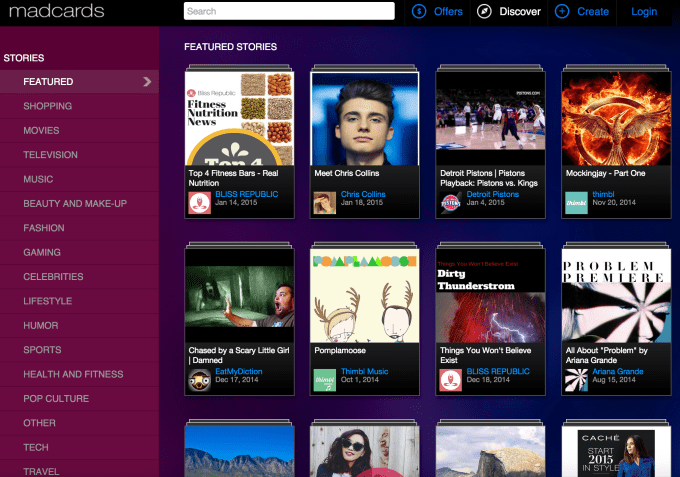The width and height of the screenshot is (680, 477).
Task: Click the Ariana Grande avatar icon
Action: pyautogui.click(x=575, y=380)
